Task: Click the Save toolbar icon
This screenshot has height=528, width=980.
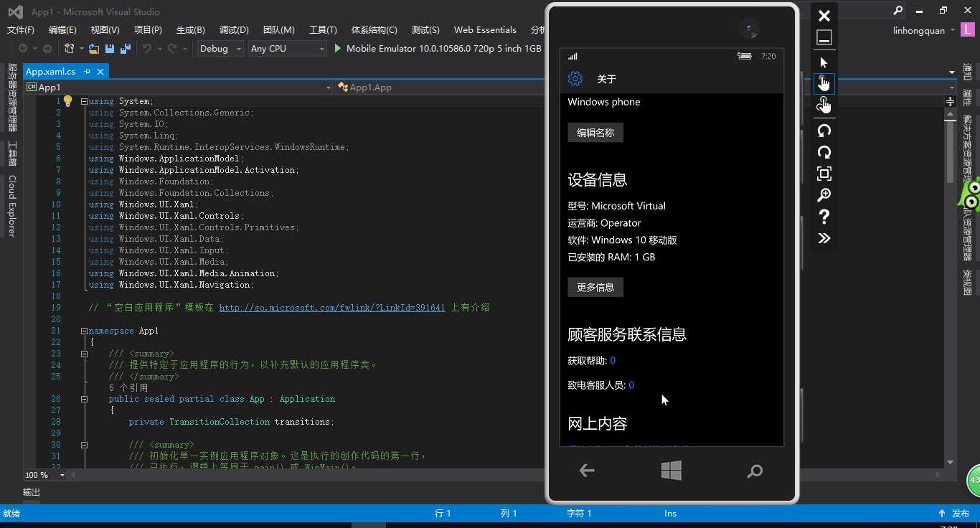Action: (x=110, y=48)
